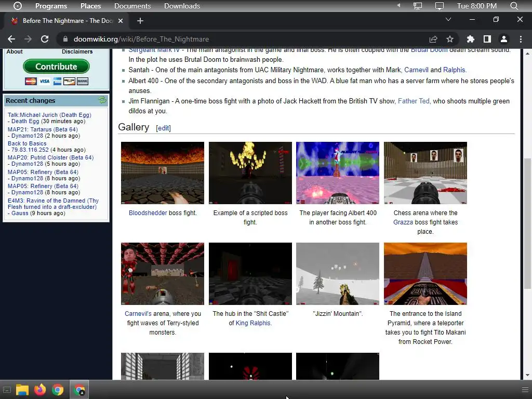Image resolution: width=532 pixels, height=399 pixels.
Task: Follow the Grazza link in caption
Action: point(403,222)
